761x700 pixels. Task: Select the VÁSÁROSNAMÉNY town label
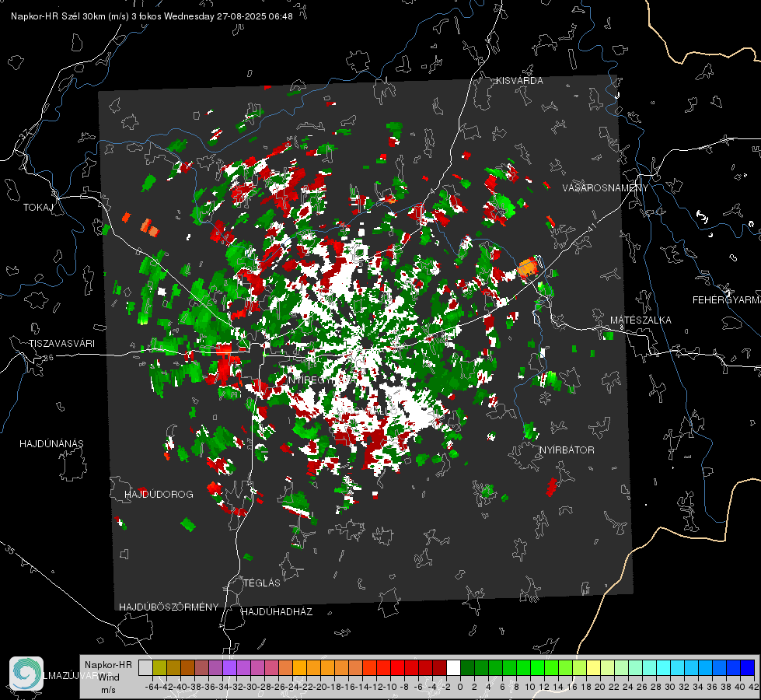tap(606, 187)
